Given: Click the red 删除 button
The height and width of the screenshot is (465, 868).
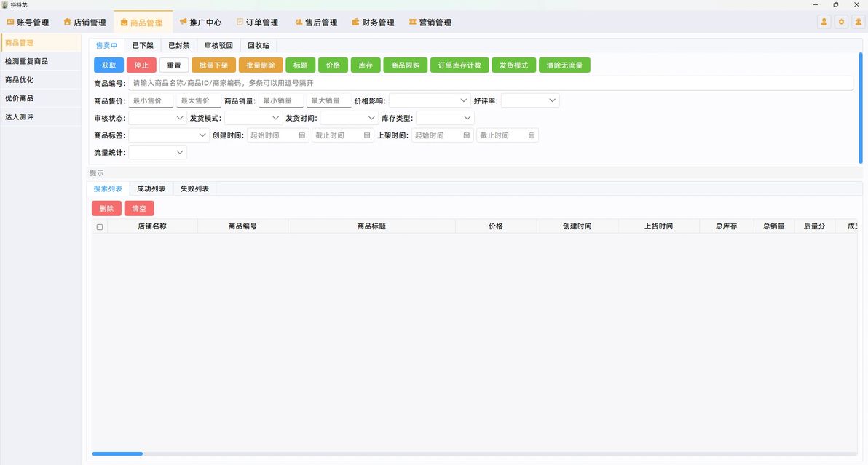Looking at the screenshot, I should pyautogui.click(x=106, y=208).
